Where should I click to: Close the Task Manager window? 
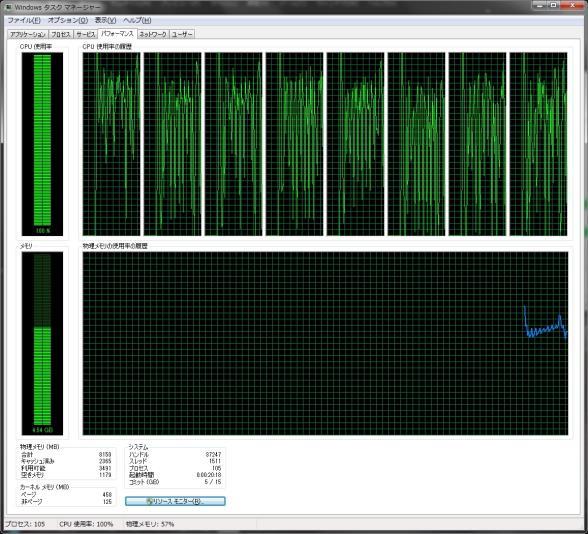click(x=573, y=5)
